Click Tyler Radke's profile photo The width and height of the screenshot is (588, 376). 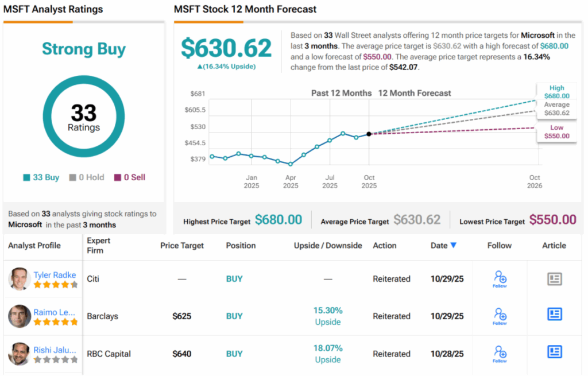click(x=20, y=279)
